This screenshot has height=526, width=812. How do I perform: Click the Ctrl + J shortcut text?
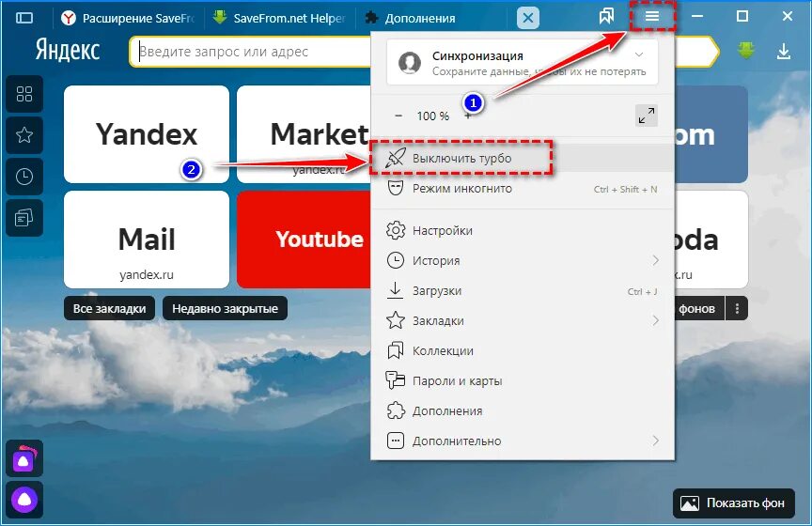click(x=642, y=291)
